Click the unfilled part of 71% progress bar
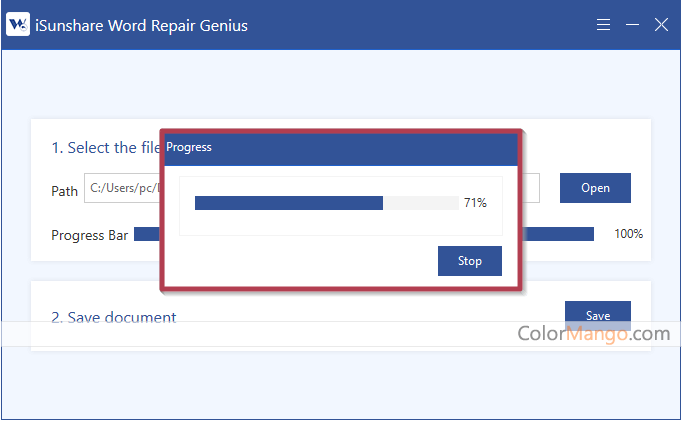 pos(420,203)
